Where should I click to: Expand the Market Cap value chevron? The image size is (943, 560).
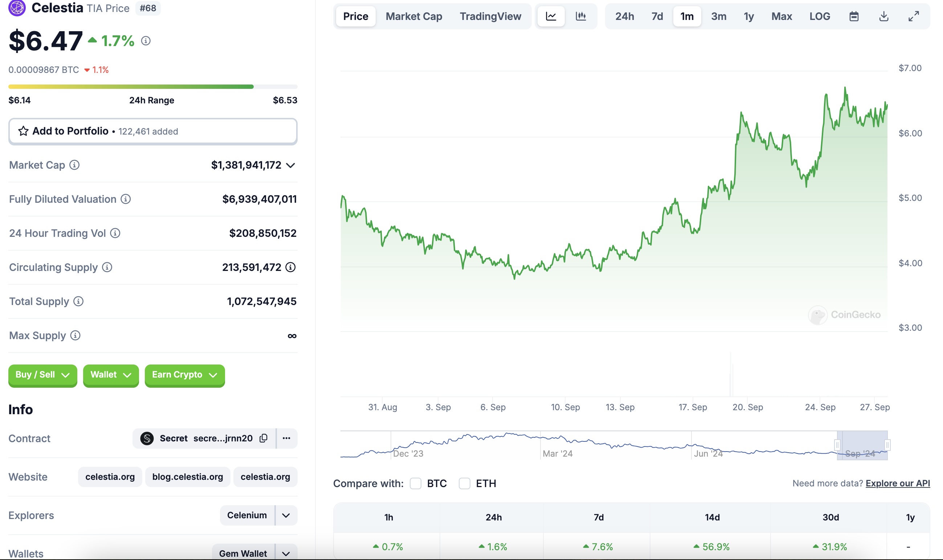(290, 165)
